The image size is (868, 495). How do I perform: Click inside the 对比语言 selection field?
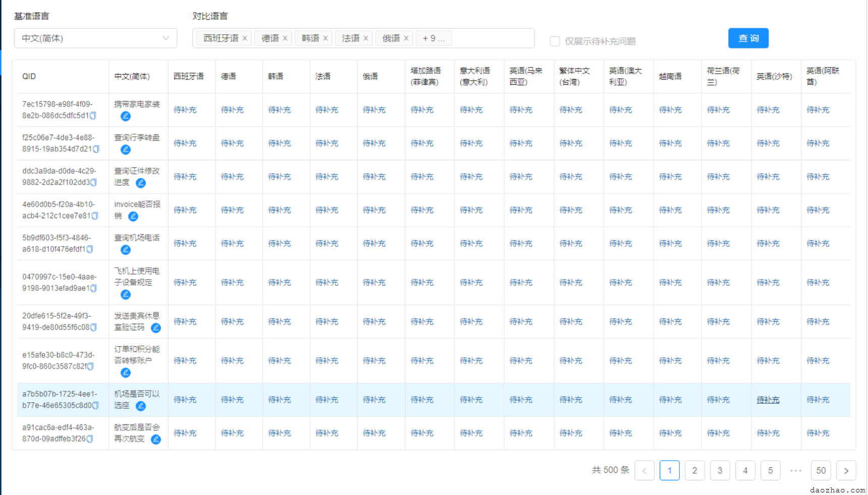coord(492,38)
